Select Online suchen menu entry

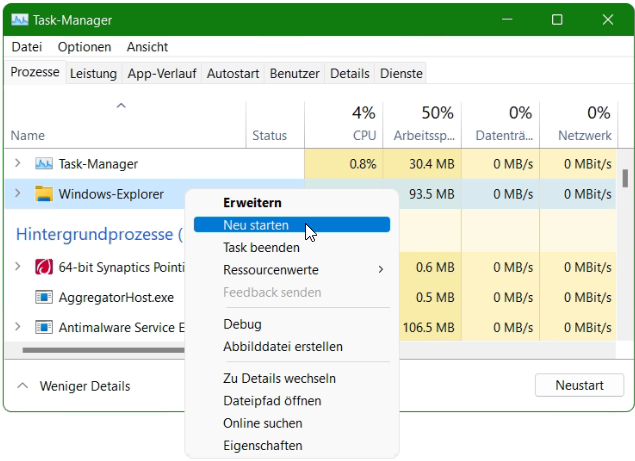292,423
